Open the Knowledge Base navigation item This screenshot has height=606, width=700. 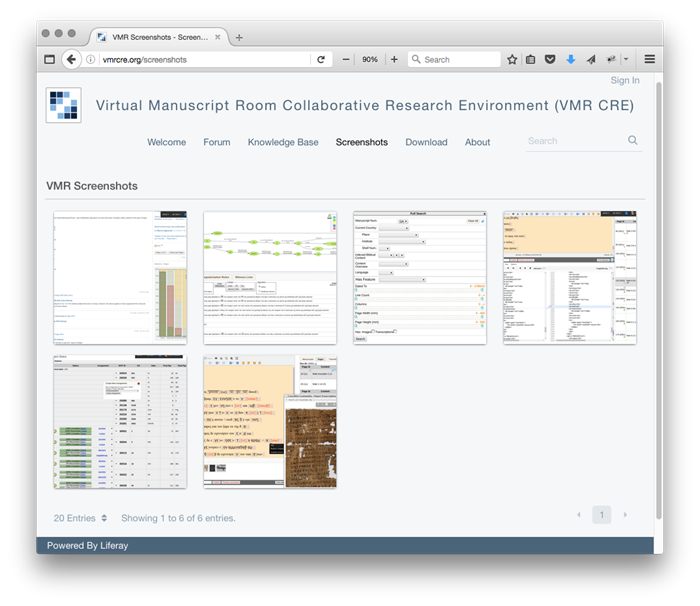click(283, 142)
